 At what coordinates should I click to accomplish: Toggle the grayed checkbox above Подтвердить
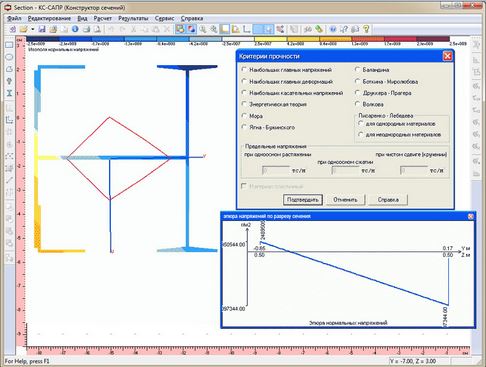click(x=244, y=186)
